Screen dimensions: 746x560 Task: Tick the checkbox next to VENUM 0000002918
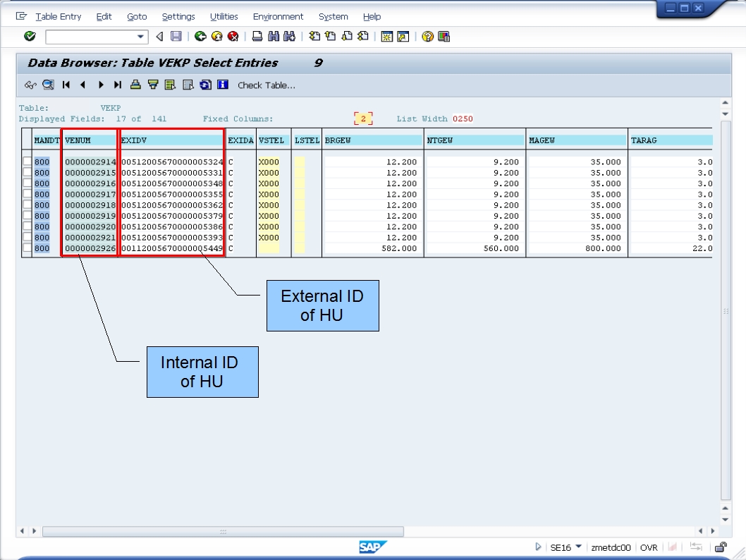26,205
